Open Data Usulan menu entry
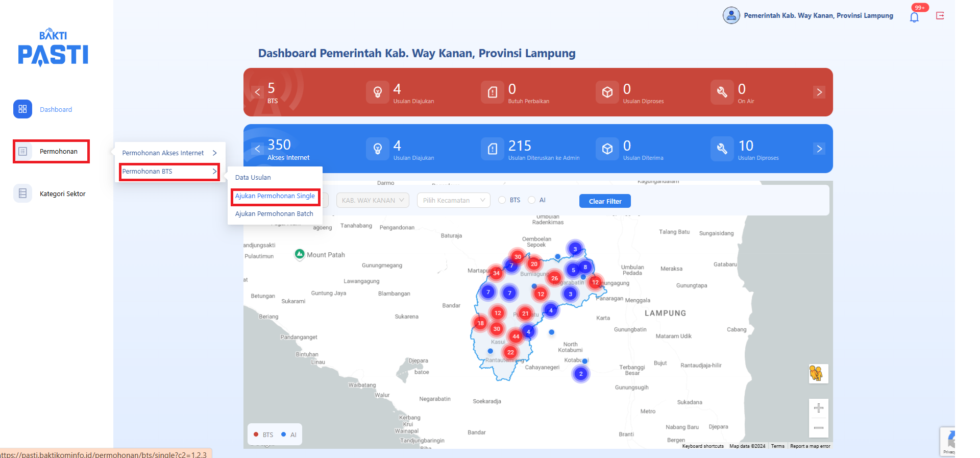 click(x=253, y=178)
